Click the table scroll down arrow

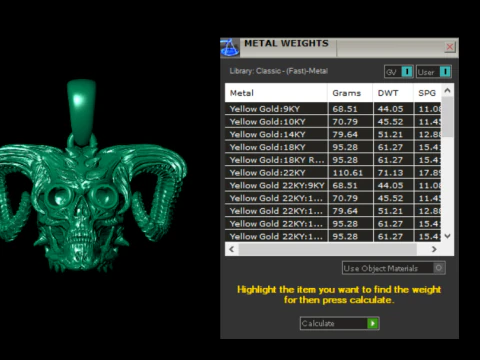(x=447, y=236)
